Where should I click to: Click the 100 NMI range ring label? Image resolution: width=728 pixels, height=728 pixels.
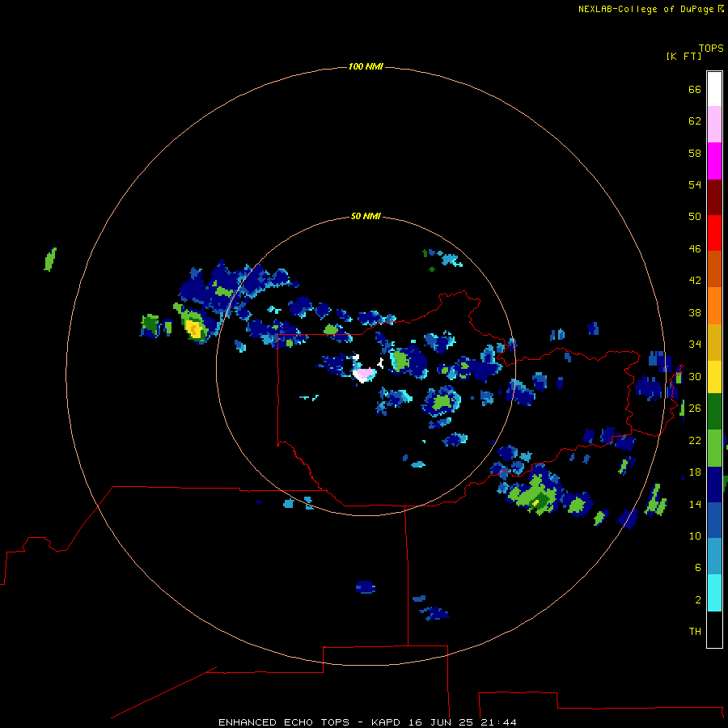click(x=366, y=67)
